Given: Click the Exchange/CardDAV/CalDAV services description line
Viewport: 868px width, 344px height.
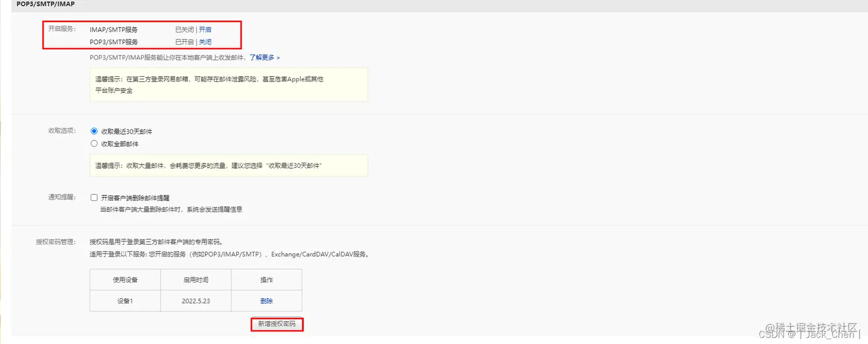Looking at the screenshot, I should [229, 254].
